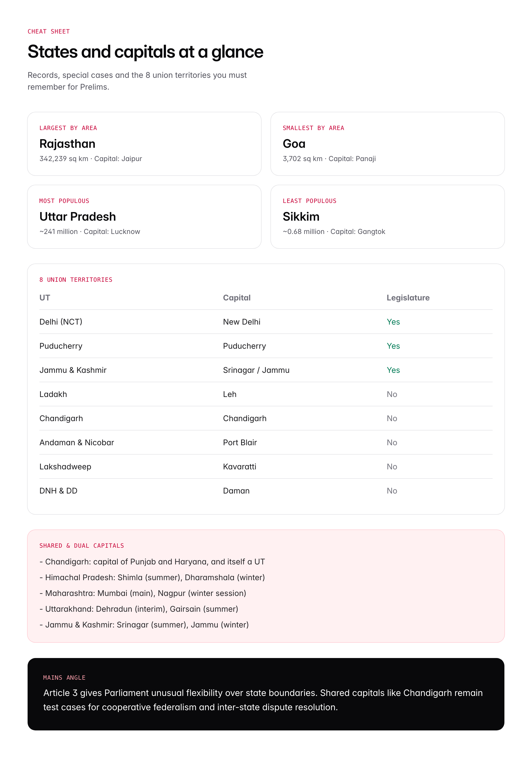Click the Chandigarh shared capital bullet line

[152, 561]
